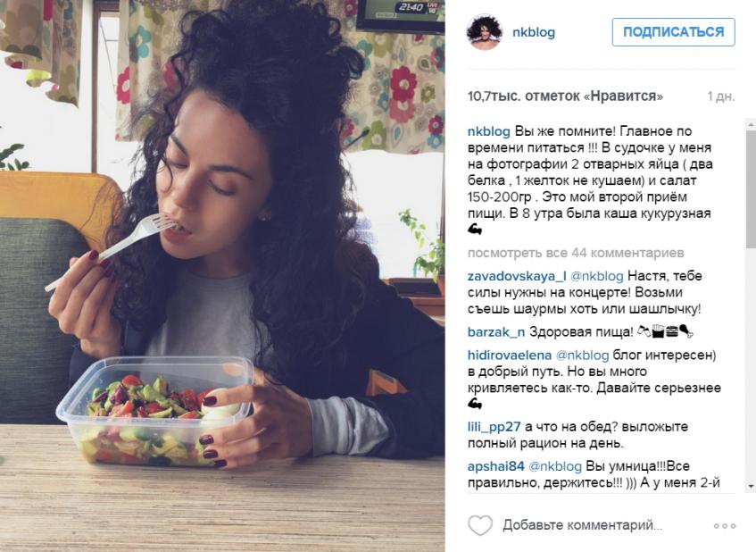Viewport: 756px width, 552px height.
Task: Expand посмотреть все 44 комментариев
Action: [576, 253]
